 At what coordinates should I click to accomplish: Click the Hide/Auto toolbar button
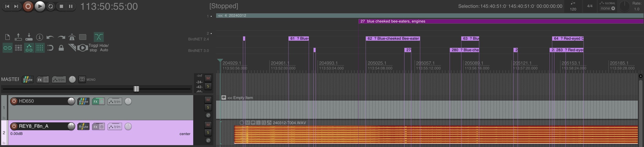point(104,48)
